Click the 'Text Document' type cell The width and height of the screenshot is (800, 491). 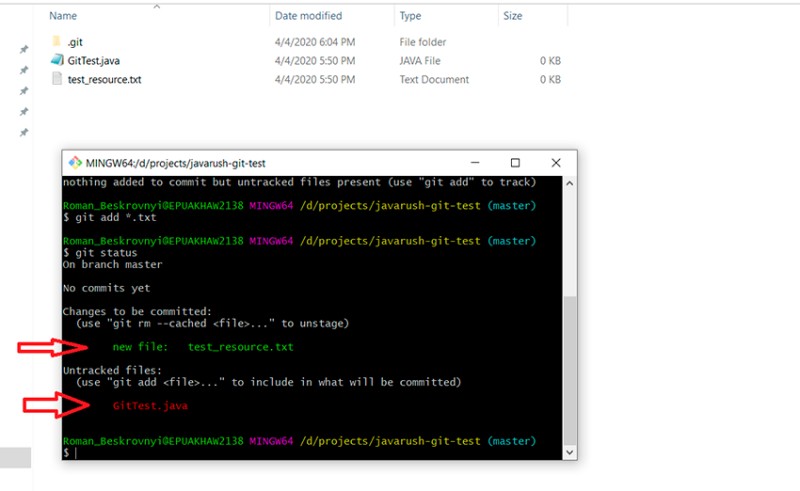tap(434, 80)
